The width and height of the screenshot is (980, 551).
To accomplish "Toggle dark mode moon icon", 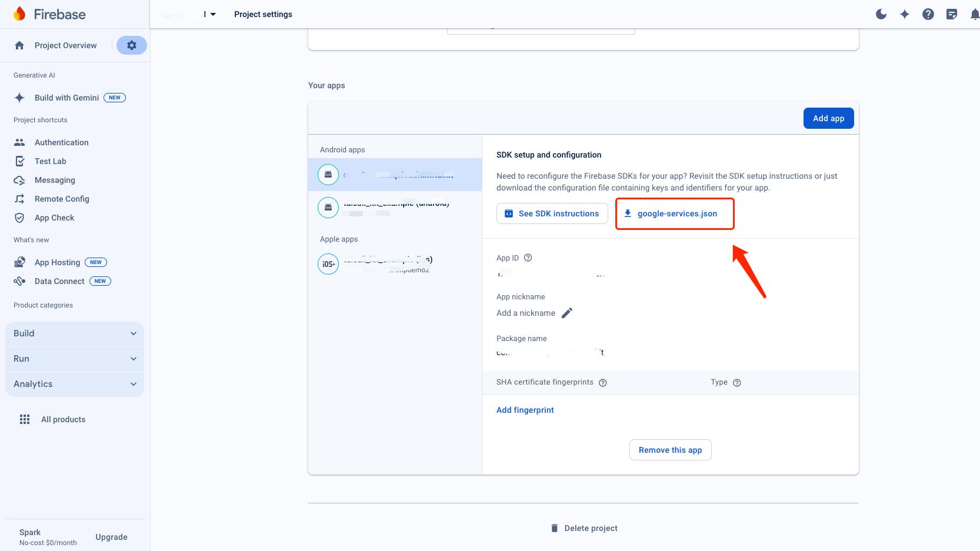I will (x=881, y=14).
